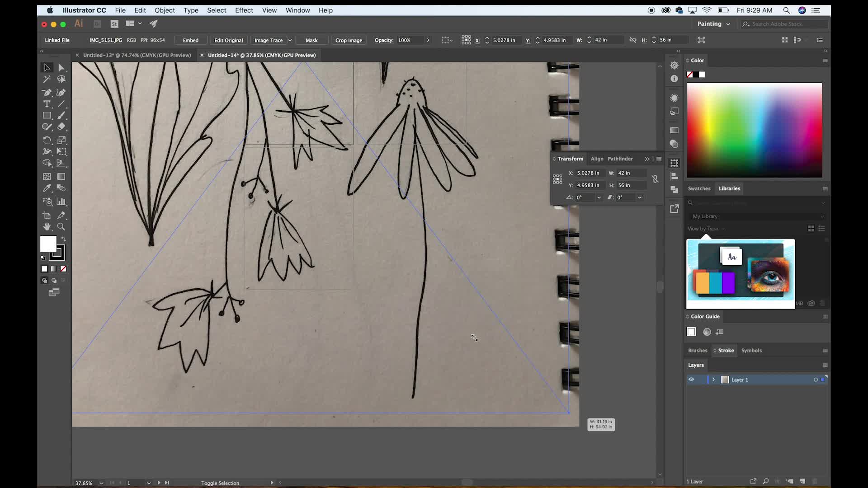
Task: Select the Slice tool
Action: pos(61,216)
